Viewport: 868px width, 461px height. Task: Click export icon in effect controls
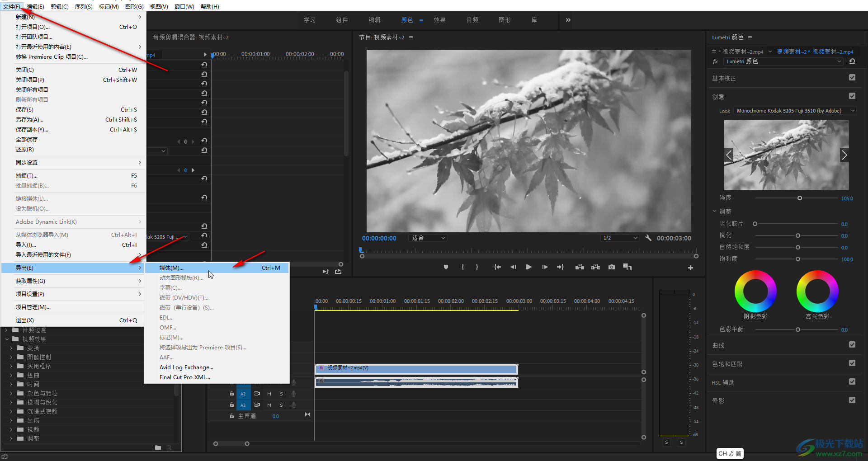[x=338, y=272]
